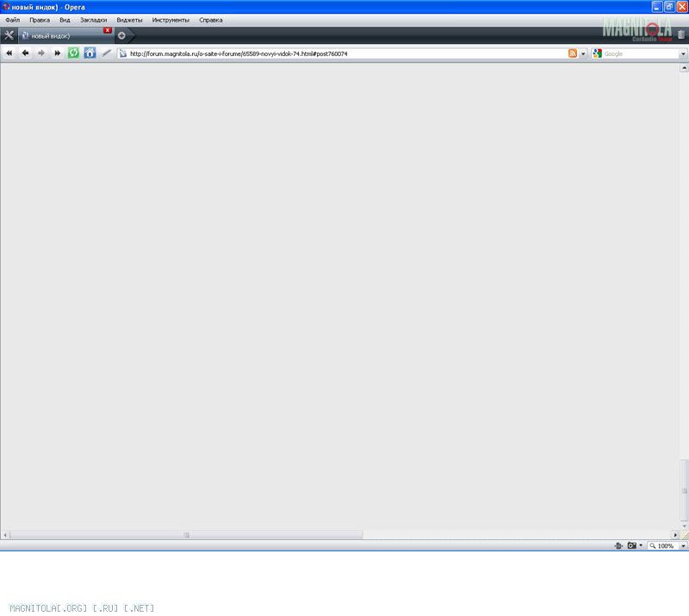This screenshot has height=616, width=689.
Task: Toggle fit-to-width status bar icon
Action: tap(618, 545)
